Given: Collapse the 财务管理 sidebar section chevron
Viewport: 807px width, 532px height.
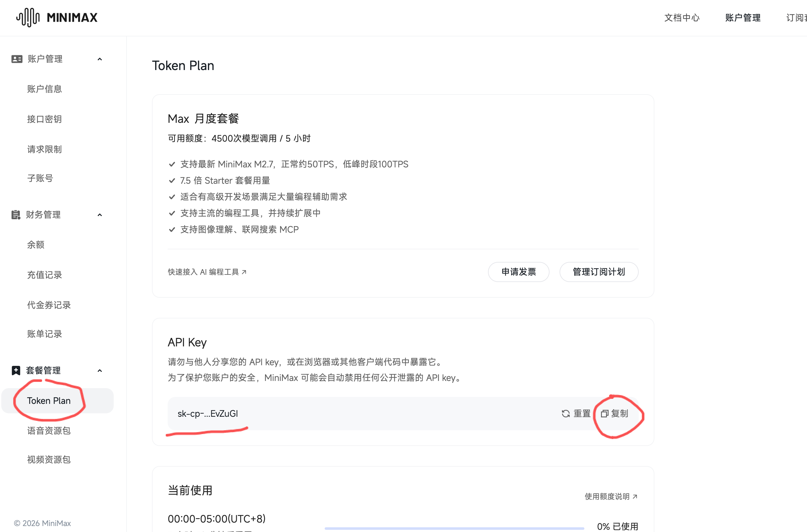Looking at the screenshot, I should 100,214.
